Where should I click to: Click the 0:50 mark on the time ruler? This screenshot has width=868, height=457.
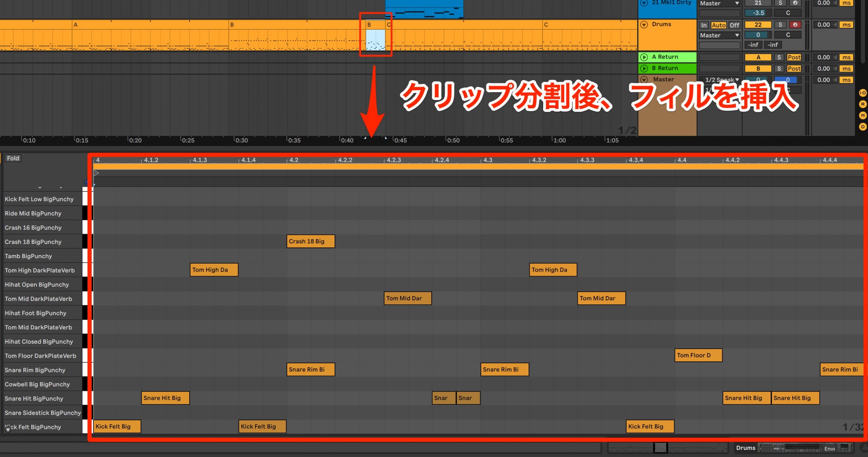point(453,140)
